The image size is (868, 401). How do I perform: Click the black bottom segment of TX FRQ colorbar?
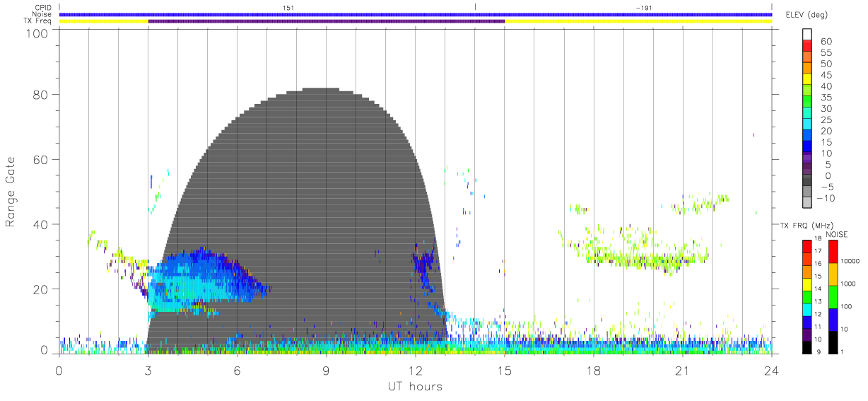coord(807,347)
